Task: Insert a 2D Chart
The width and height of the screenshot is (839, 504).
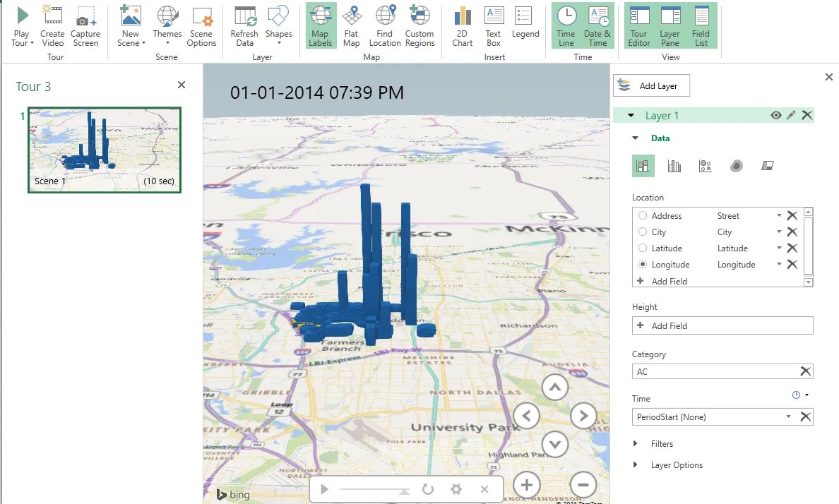Action: tap(462, 26)
